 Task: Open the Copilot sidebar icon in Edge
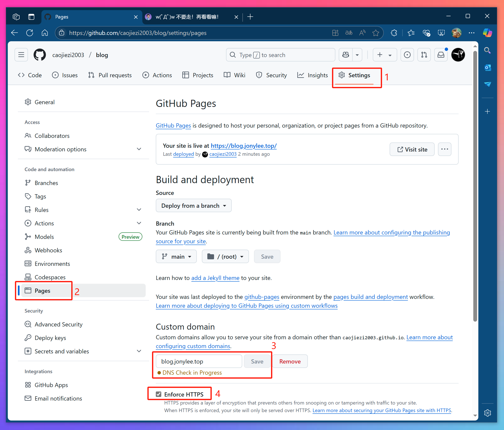click(x=487, y=33)
